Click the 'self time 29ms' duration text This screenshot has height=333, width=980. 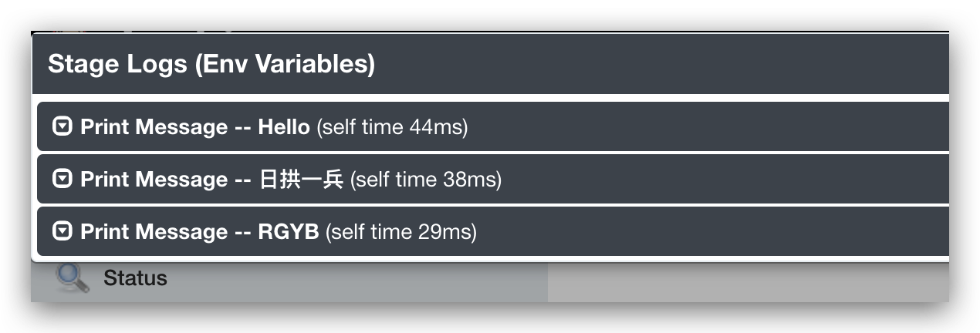point(401,231)
